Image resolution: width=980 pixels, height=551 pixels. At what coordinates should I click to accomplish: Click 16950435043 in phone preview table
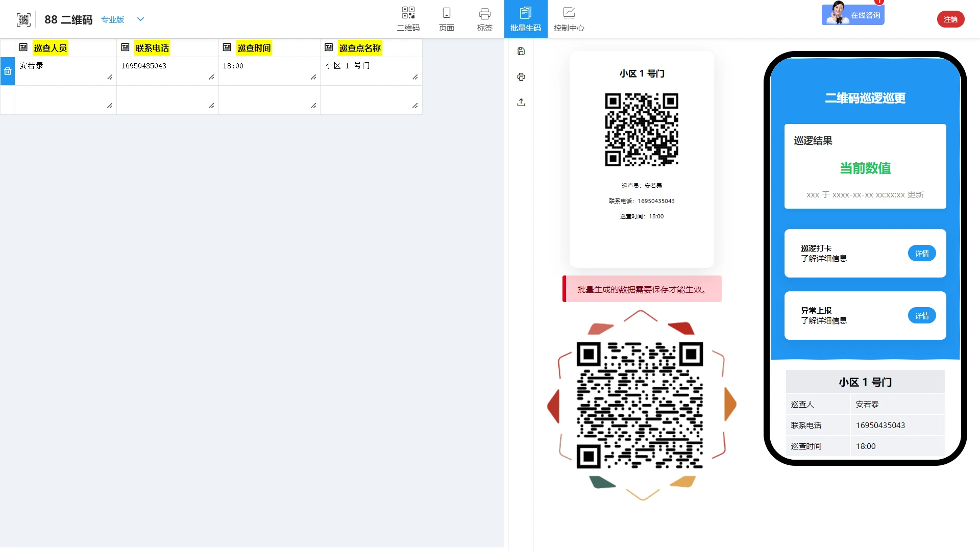click(x=880, y=425)
